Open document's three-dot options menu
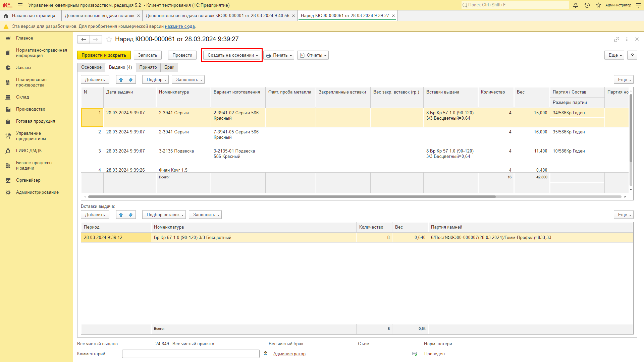The height and width of the screenshot is (362, 644). tap(627, 39)
